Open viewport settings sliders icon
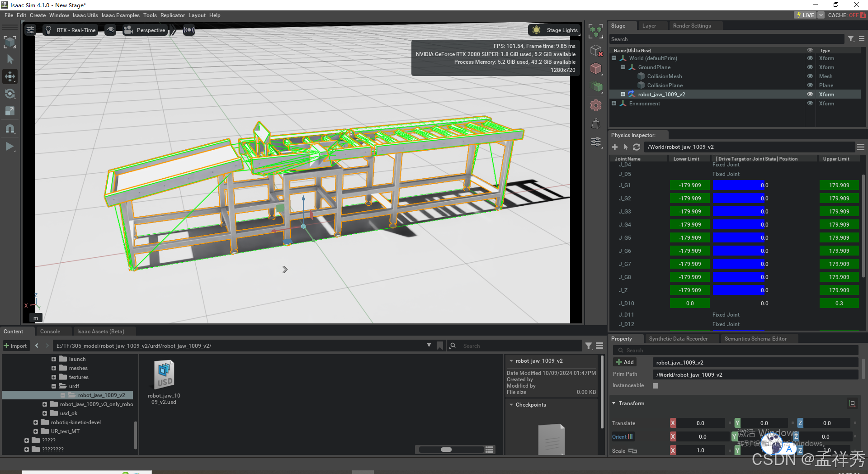The height and width of the screenshot is (474, 868). coord(30,30)
